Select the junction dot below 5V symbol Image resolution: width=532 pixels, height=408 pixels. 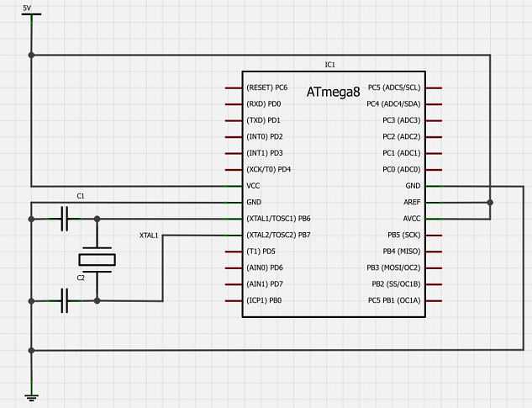click(31, 55)
